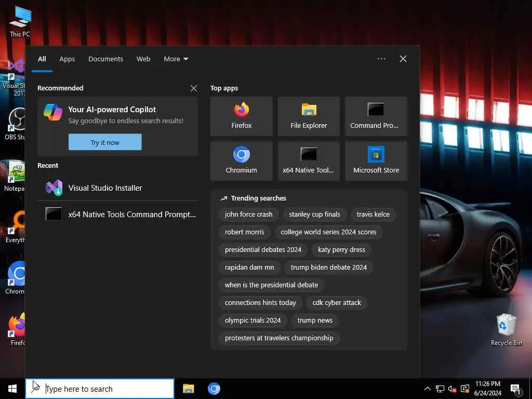Image resolution: width=532 pixels, height=399 pixels.
Task: Search trending 'stanley cup finals'
Action: [314, 215]
